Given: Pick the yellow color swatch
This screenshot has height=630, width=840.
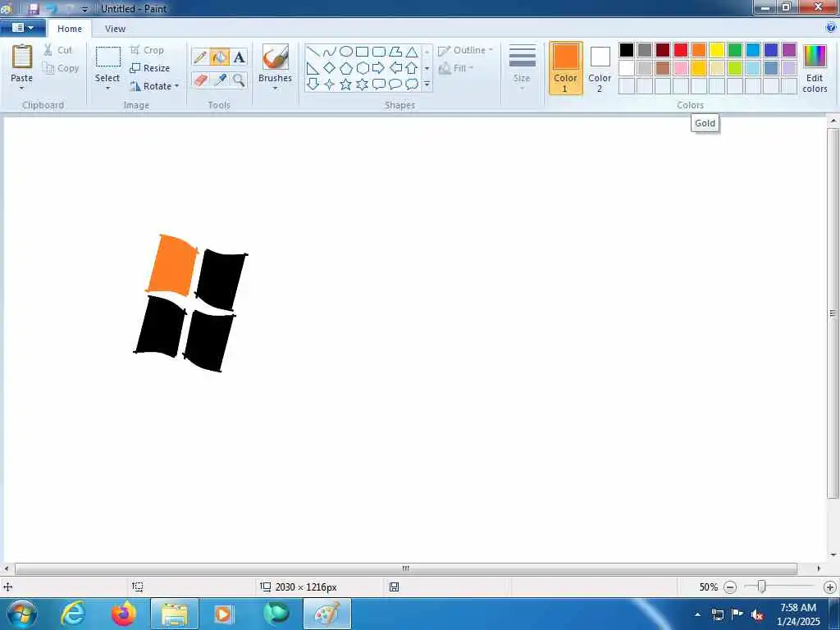Looking at the screenshot, I should click(x=717, y=50).
